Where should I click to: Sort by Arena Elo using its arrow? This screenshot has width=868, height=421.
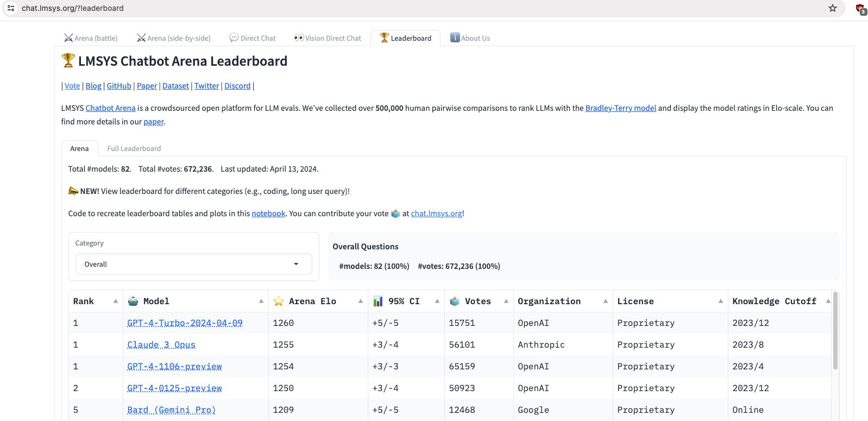(361, 301)
